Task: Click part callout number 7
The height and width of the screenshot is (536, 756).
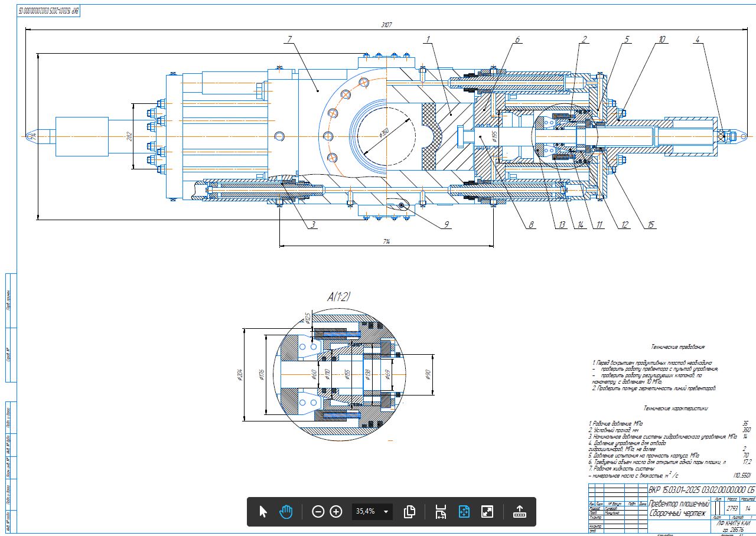Action: pyautogui.click(x=289, y=40)
